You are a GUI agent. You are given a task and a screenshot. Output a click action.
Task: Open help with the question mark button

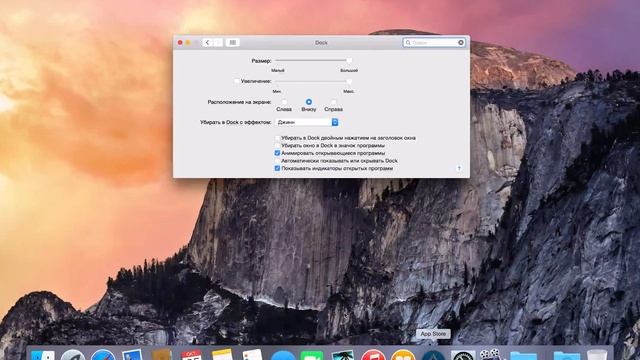pyautogui.click(x=459, y=168)
